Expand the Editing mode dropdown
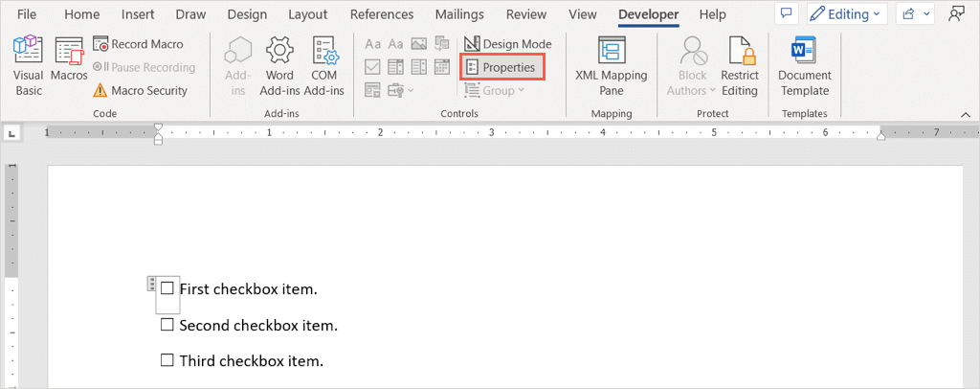Image resolution: width=980 pixels, height=389 pixels. 847,14
